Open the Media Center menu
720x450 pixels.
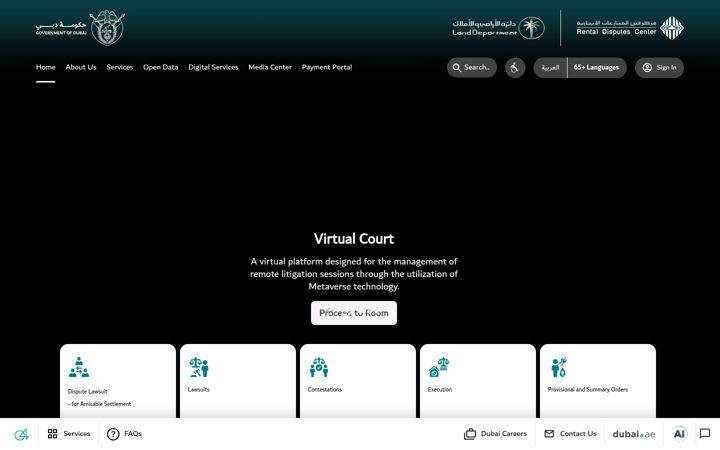[270, 67]
